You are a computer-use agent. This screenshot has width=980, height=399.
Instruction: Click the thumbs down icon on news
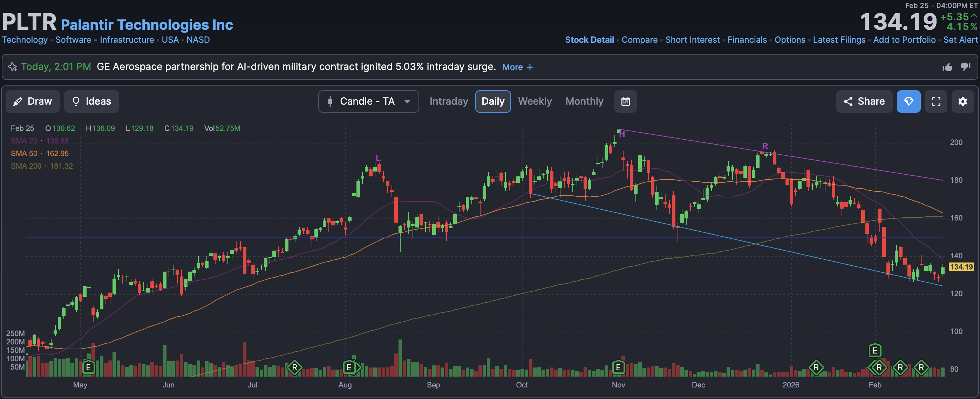click(965, 67)
